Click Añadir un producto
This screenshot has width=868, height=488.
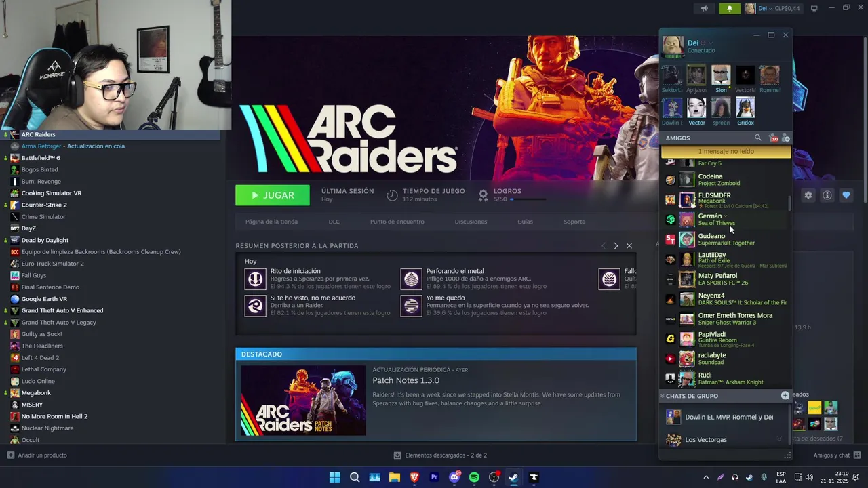tap(37, 455)
